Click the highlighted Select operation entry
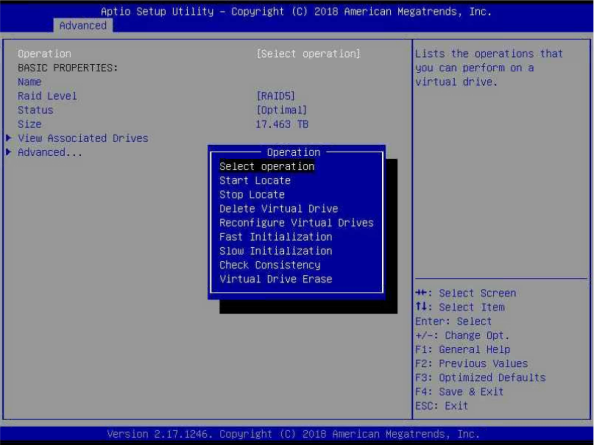Image resolution: width=594 pixels, height=445 pixels. tap(267, 166)
